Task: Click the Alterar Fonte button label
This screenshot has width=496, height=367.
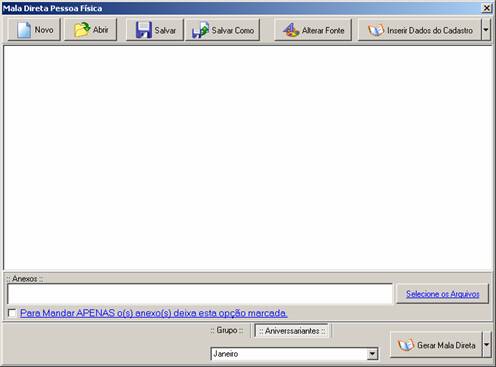Action: click(x=323, y=30)
